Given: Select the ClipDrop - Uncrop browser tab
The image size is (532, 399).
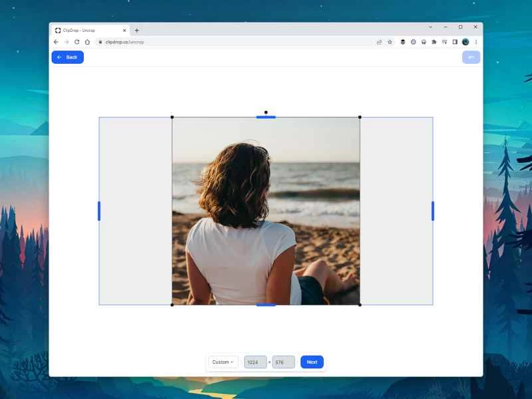Looking at the screenshot, I should (x=86, y=30).
